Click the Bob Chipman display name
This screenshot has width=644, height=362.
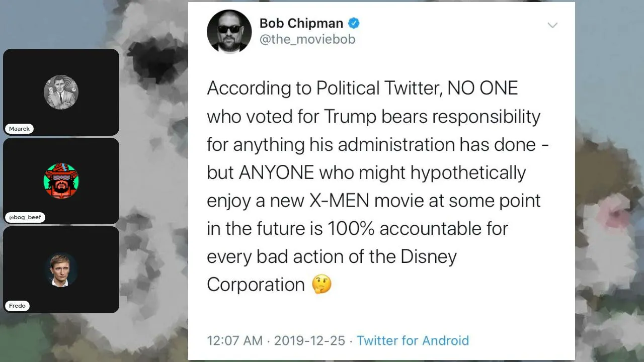pos(301,23)
